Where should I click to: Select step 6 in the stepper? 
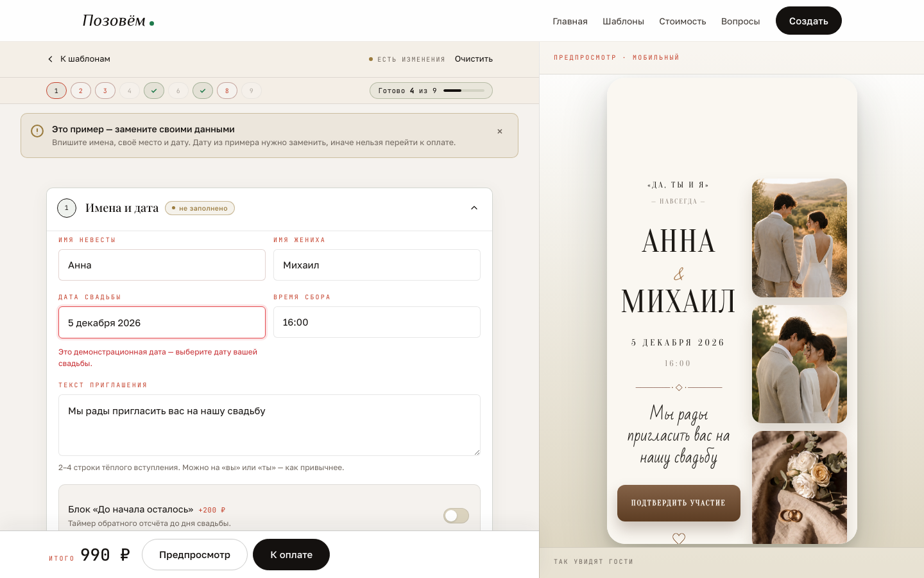click(x=178, y=91)
